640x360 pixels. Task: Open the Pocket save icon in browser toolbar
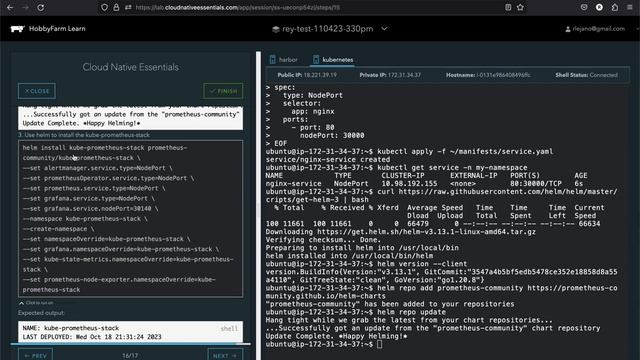(584, 7)
